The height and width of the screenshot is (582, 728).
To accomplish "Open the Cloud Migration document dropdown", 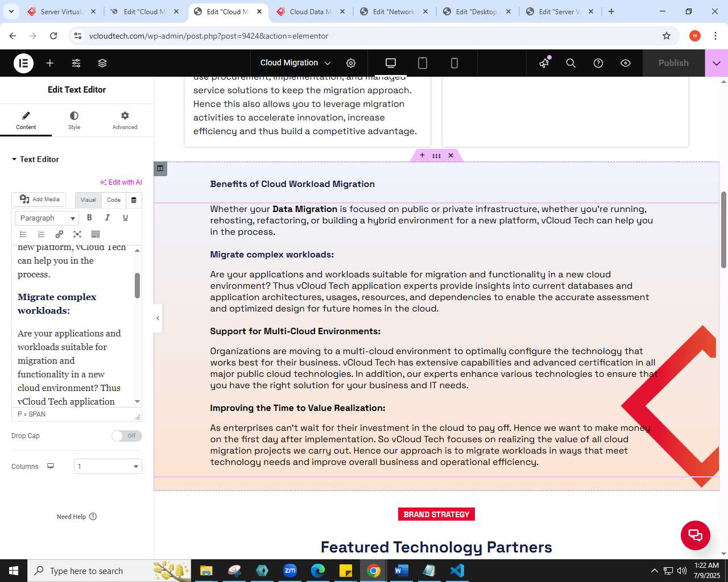I will (x=295, y=63).
